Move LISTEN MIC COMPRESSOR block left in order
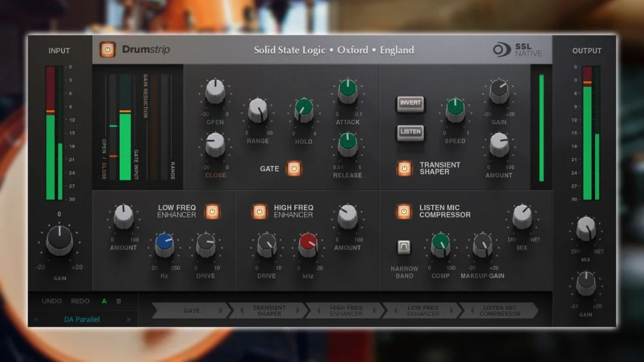The height and width of the screenshot is (362, 644). pos(472,310)
